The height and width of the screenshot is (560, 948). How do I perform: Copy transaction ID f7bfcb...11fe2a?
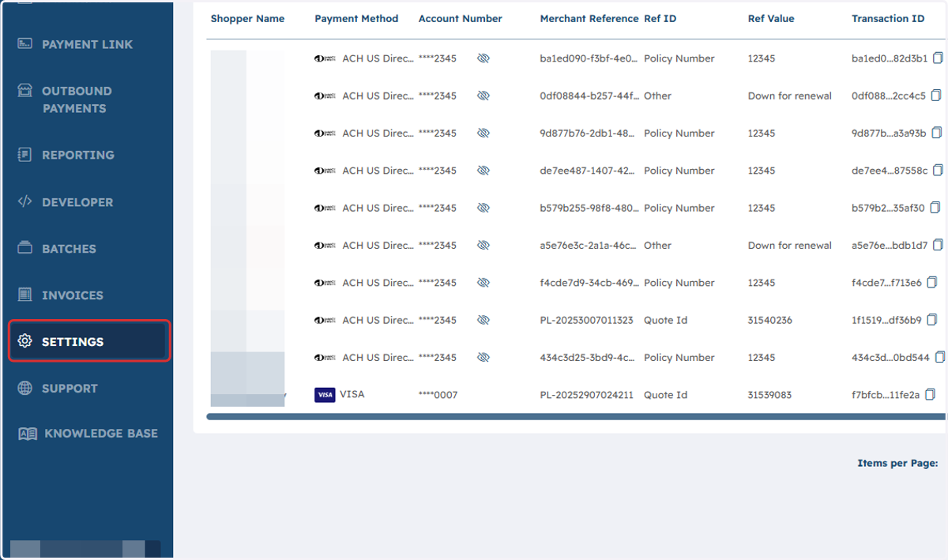(x=930, y=394)
